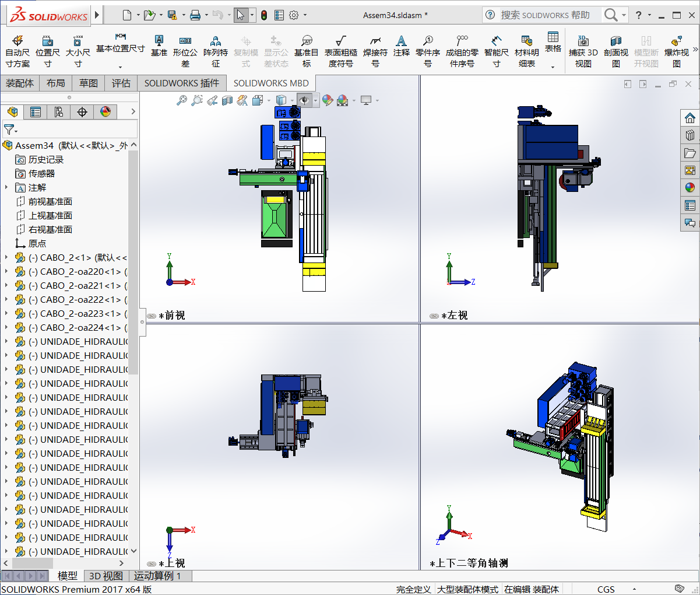Switch to the 布局 (Layout) tab
The width and height of the screenshot is (700, 595).
(x=56, y=83)
